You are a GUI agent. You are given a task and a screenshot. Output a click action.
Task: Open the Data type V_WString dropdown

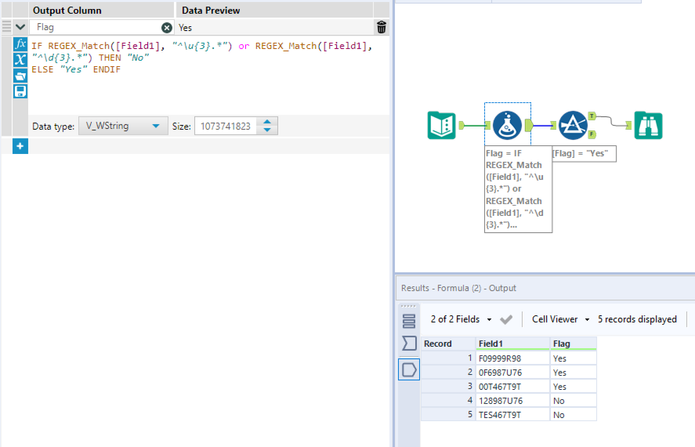(123, 126)
